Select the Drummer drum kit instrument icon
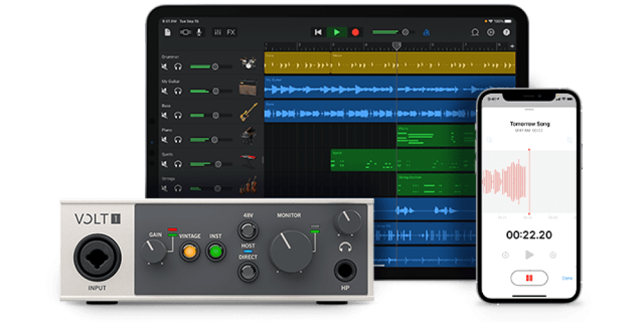The height and width of the screenshot is (322, 644). point(248,64)
